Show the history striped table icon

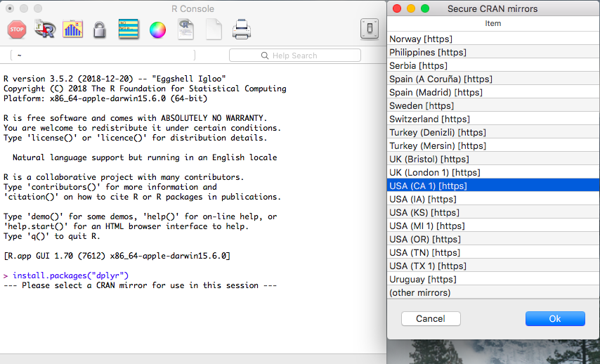(x=129, y=29)
